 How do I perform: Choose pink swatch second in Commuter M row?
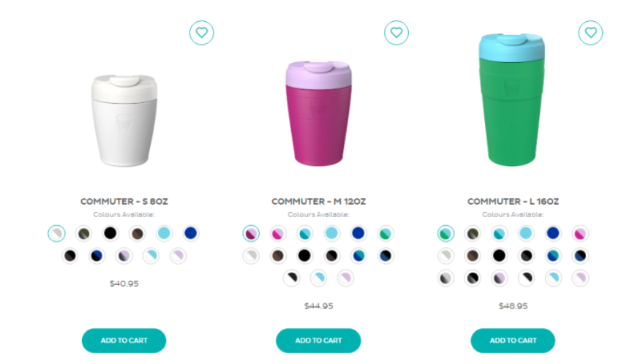coord(278,233)
